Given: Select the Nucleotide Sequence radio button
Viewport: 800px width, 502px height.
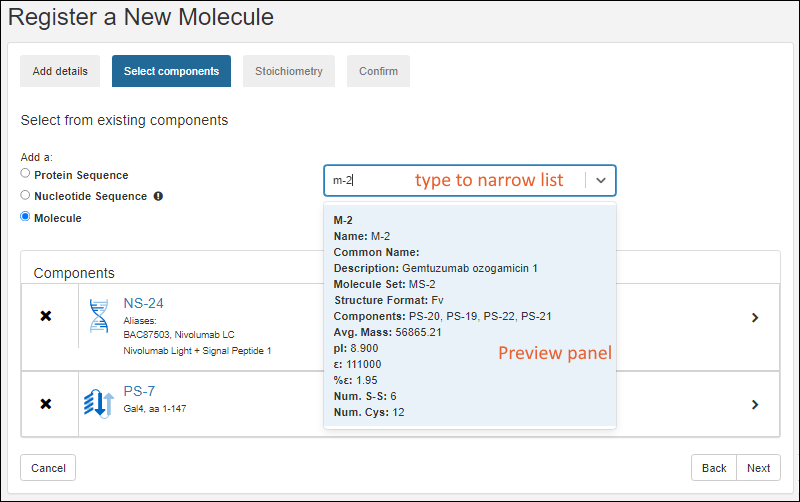Looking at the screenshot, I should pyautogui.click(x=26, y=196).
